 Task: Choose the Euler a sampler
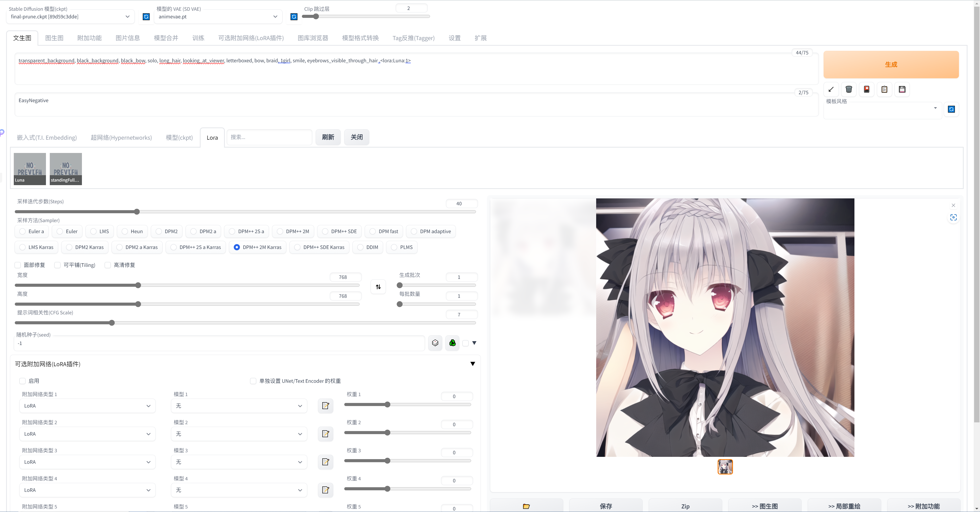(x=32, y=231)
